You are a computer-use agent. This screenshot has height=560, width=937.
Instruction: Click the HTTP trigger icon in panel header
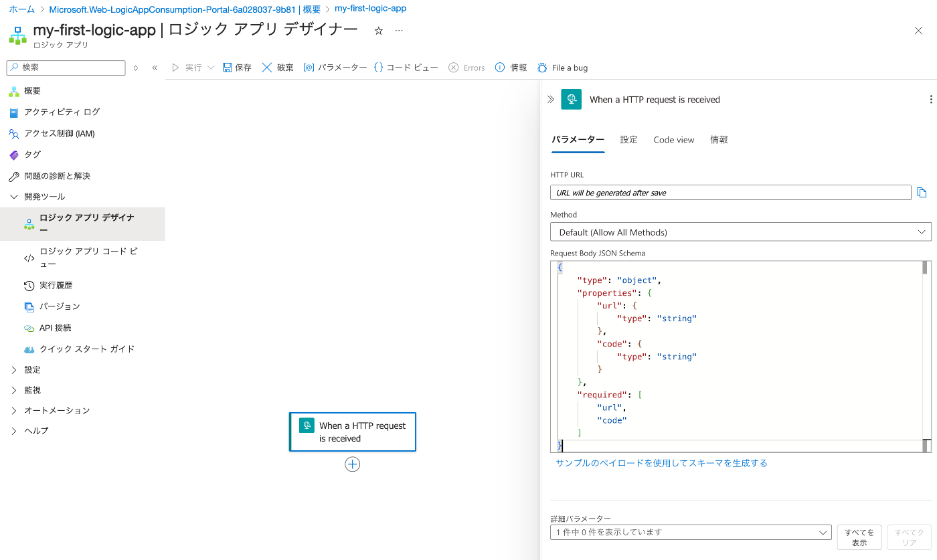tap(572, 99)
